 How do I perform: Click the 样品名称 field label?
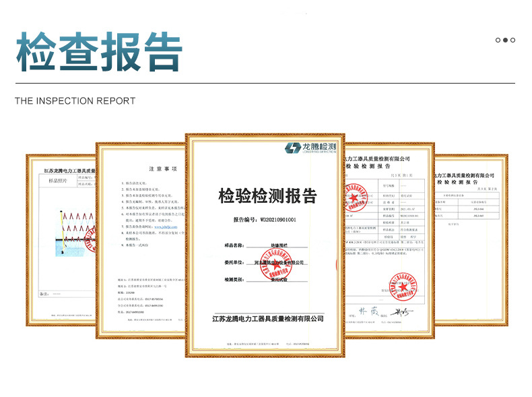tap(234, 245)
